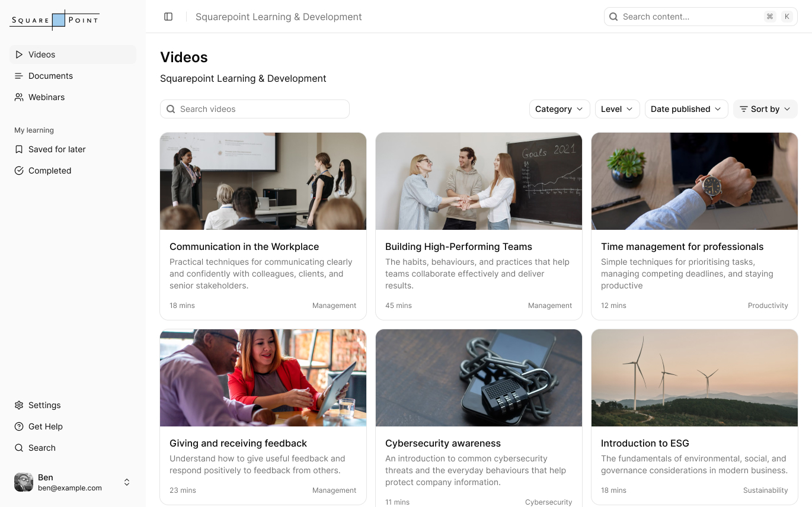Focus the Search content field
Image resolution: width=812 pixels, height=507 pixels.
pyautogui.click(x=701, y=17)
